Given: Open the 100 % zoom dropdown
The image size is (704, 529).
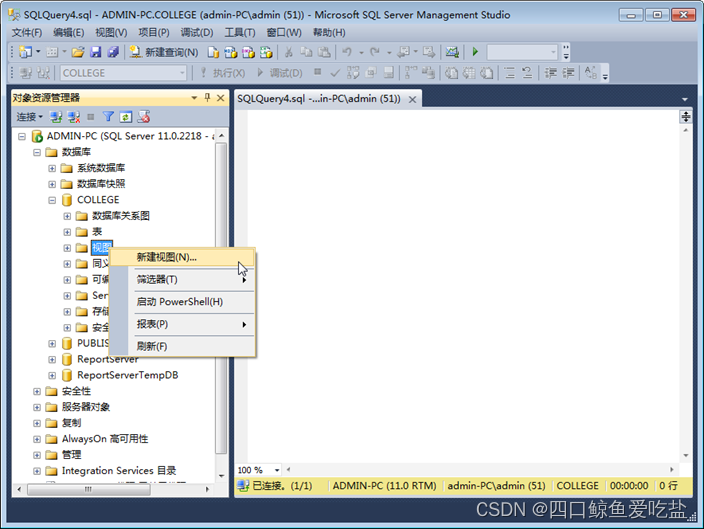Looking at the screenshot, I should pyautogui.click(x=277, y=470).
